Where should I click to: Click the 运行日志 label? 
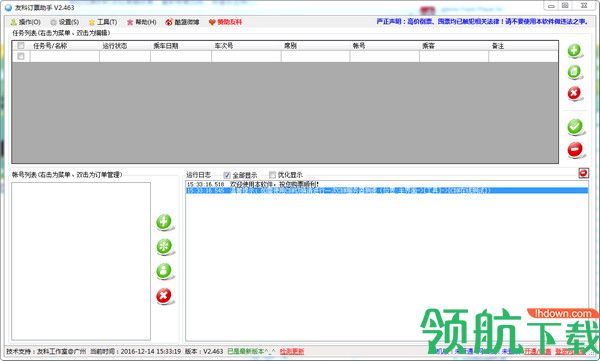click(x=198, y=175)
